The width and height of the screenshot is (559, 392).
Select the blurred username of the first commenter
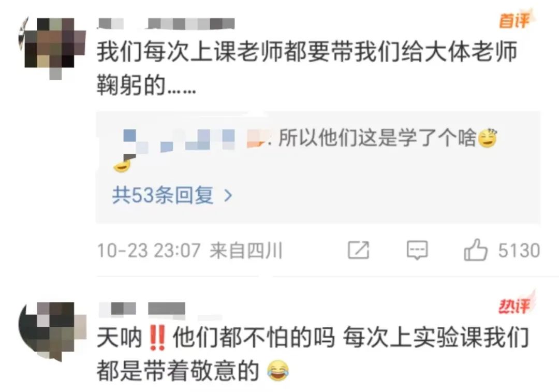(x=166, y=23)
